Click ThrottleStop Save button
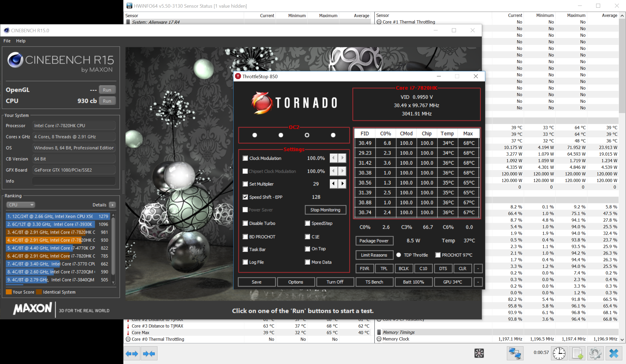This screenshot has height=364, width=626. tap(256, 282)
